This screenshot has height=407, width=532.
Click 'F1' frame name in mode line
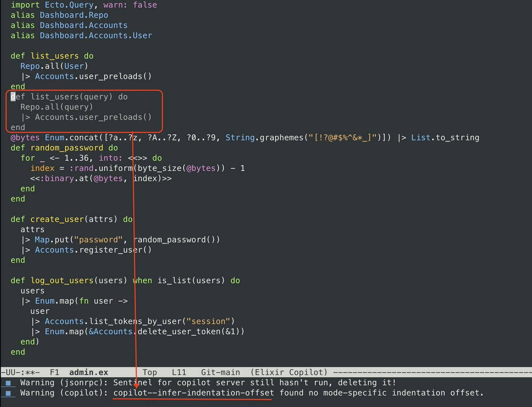pos(55,373)
